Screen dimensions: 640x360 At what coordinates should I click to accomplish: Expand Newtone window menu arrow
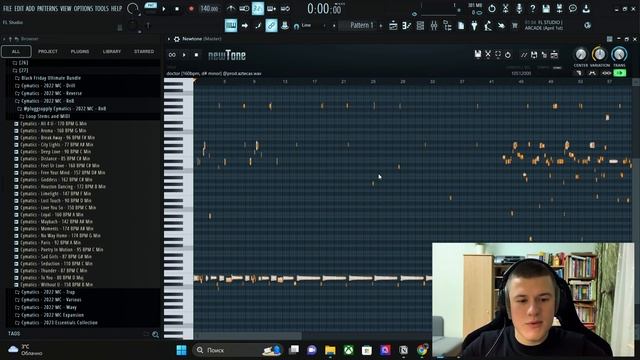[x=169, y=39]
